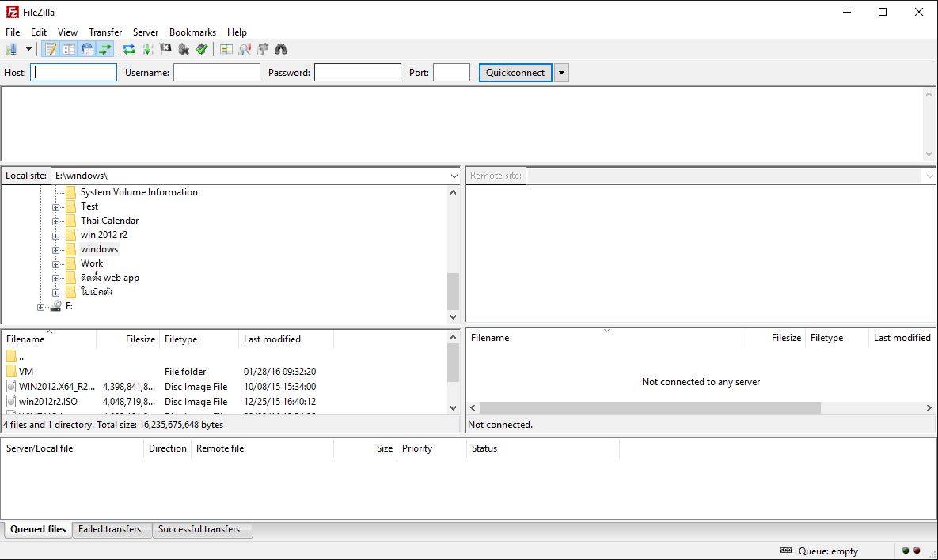Viewport: 938px width, 560px height.
Task: Click the Status column header in queue
Action: point(542,448)
